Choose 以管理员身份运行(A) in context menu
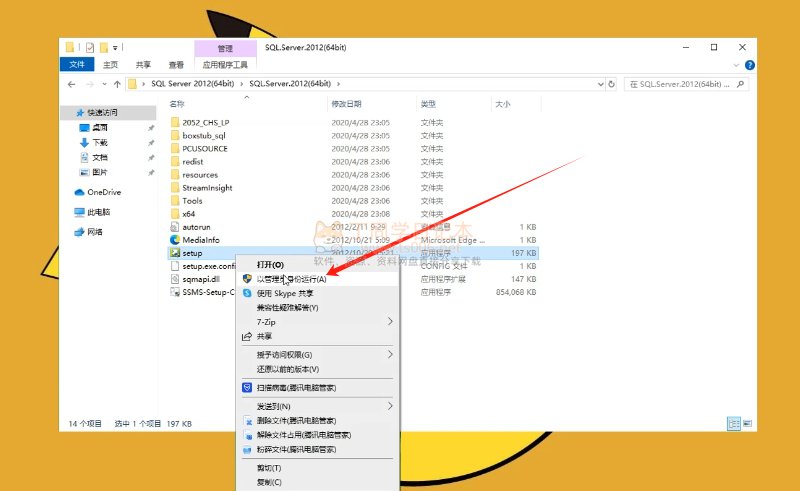The height and width of the screenshot is (491, 800). pos(319,279)
